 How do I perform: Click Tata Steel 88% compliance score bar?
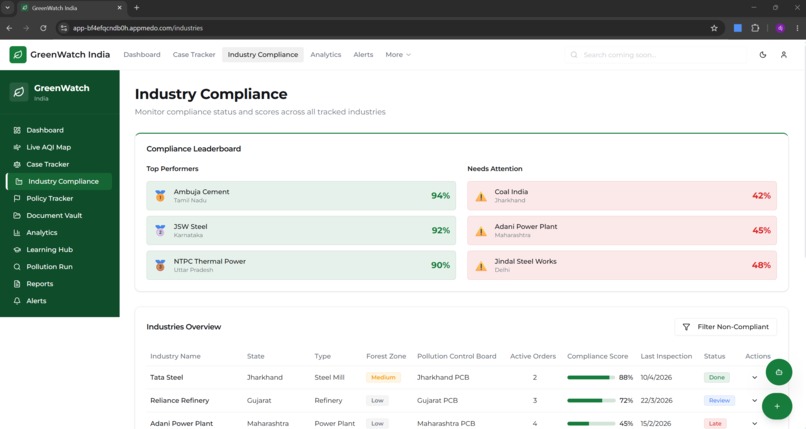tap(591, 378)
